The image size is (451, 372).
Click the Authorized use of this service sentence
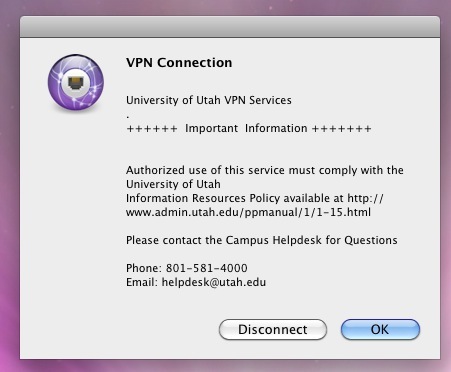(x=265, y=170)
